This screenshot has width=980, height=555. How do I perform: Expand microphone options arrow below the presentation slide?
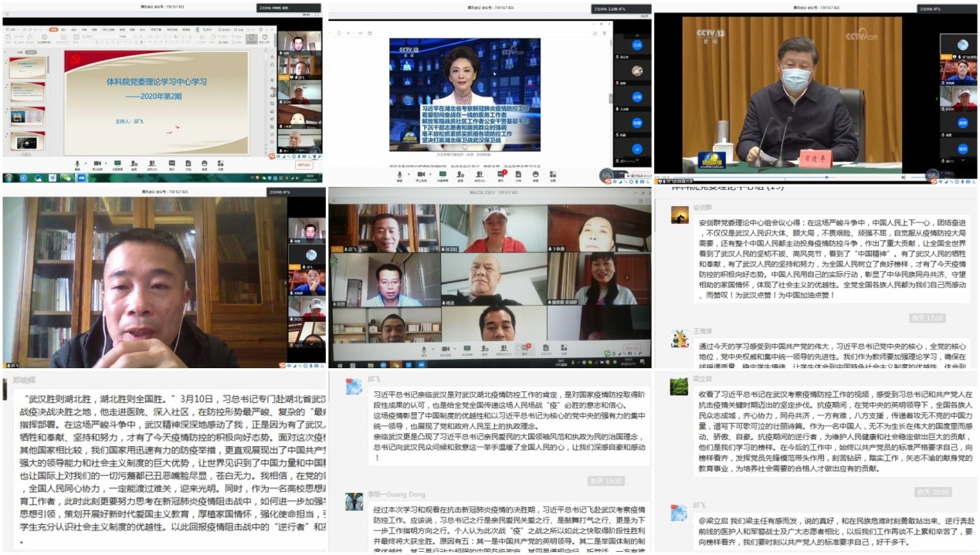pos(84,164)
